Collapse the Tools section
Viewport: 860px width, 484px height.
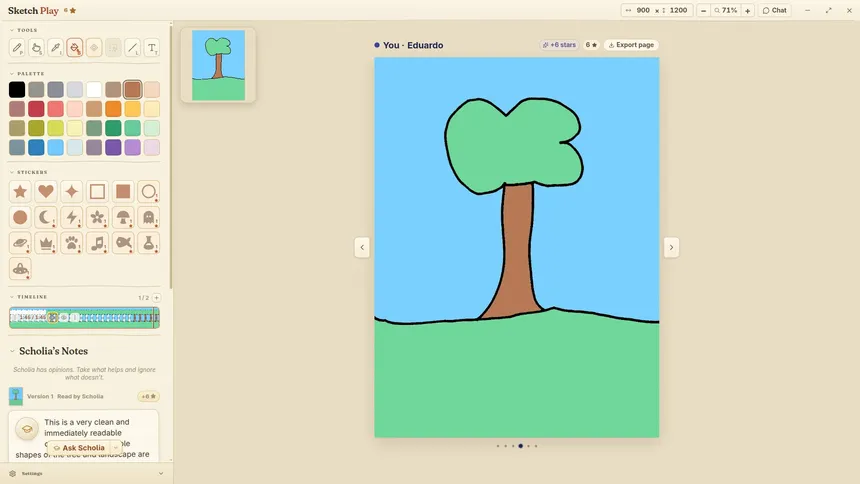pos(12,30)
